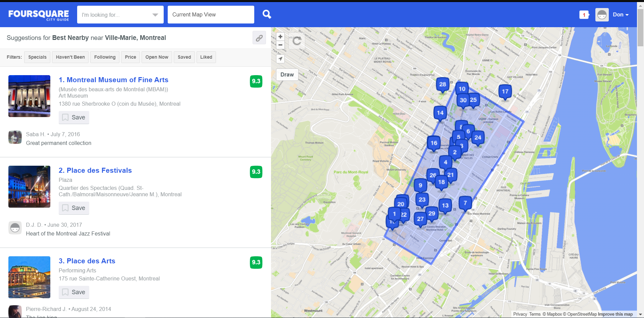
Task: Click Improve this map link
Action: click(615, 314)
